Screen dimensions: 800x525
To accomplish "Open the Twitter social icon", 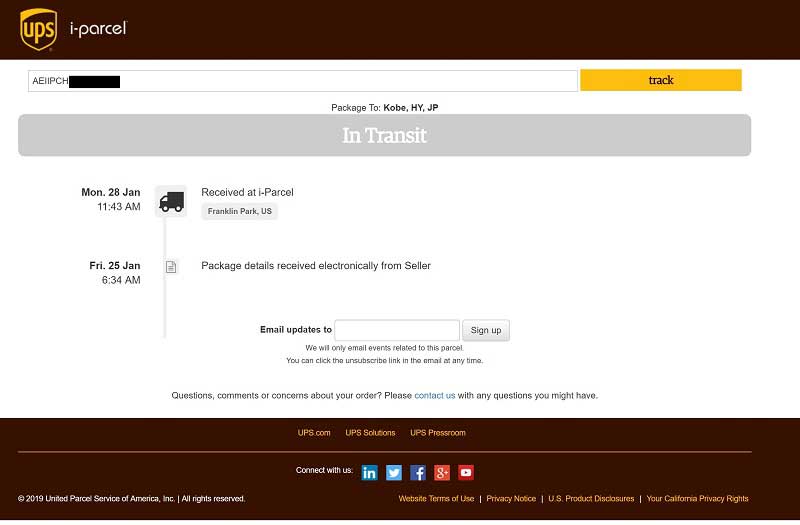I will point(393,472).
